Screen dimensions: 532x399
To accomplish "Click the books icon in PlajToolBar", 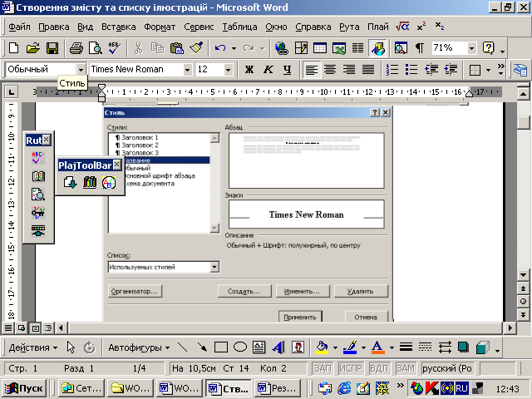I will pos(90,182).
